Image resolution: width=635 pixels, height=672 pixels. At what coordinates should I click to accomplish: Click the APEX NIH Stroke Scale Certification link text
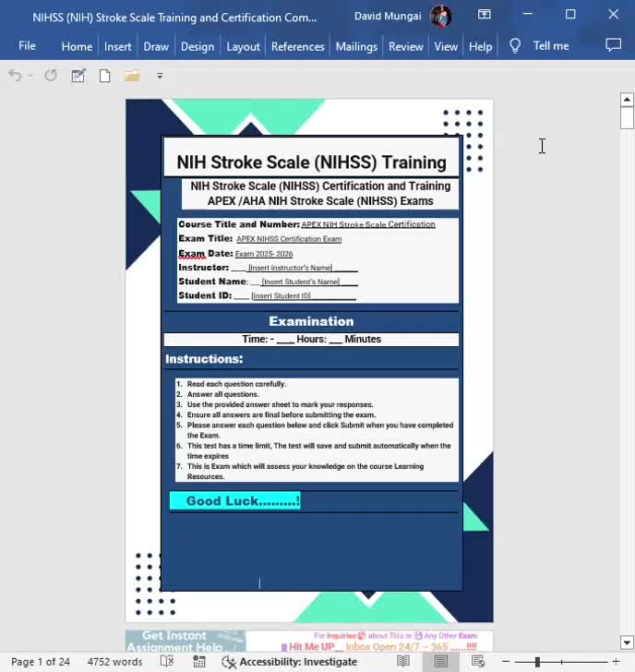368,224
